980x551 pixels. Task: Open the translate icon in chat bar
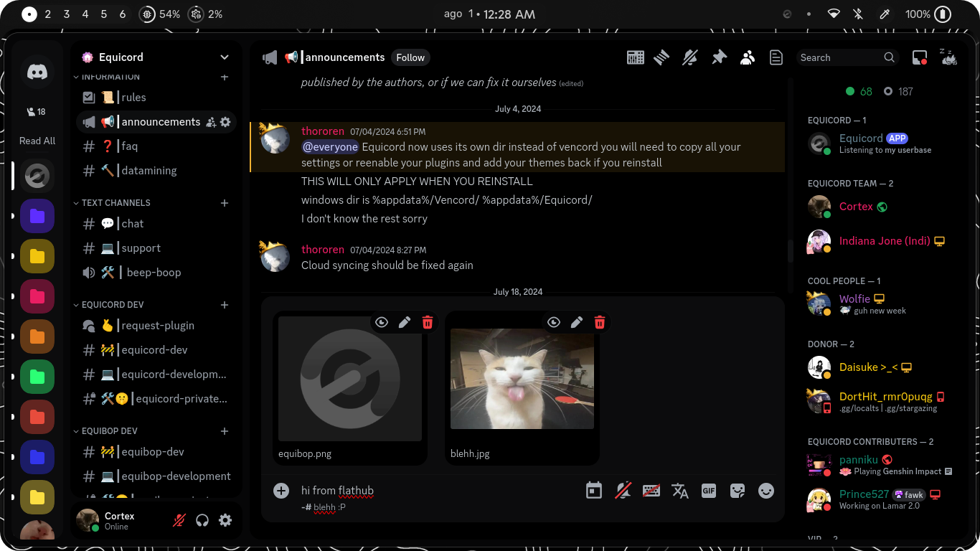[x=680, y=491]
